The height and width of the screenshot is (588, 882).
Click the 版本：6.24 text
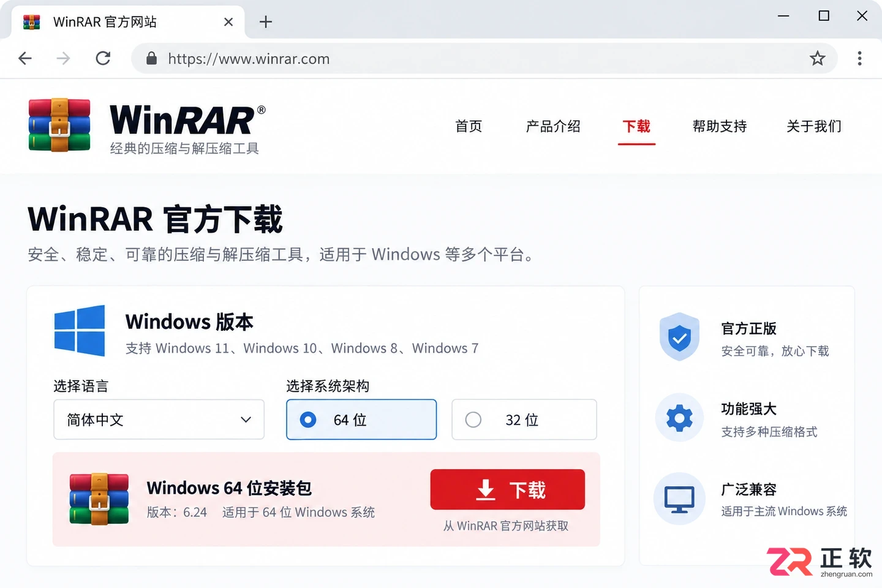[177, 512]
